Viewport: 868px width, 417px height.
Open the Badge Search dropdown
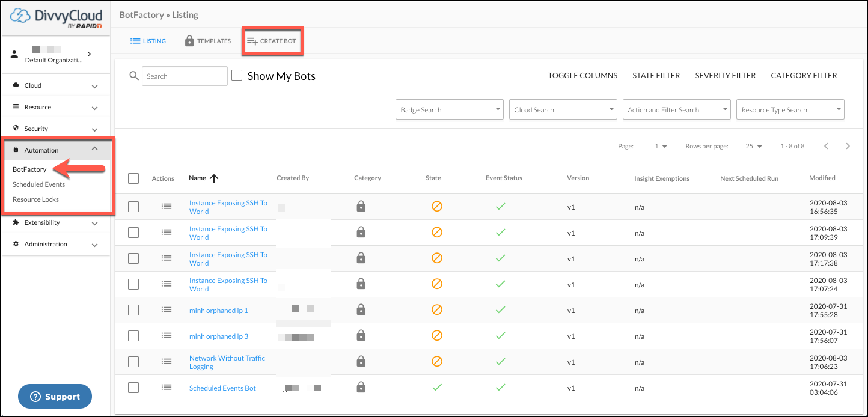click(x=449, y=109)
